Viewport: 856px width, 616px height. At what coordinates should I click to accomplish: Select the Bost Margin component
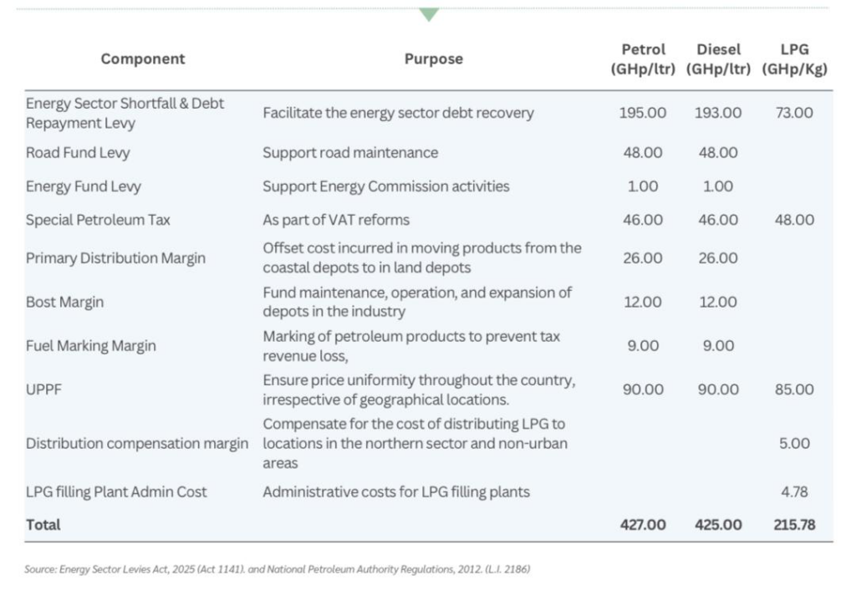pyautogui.click(x=65, y=302)
